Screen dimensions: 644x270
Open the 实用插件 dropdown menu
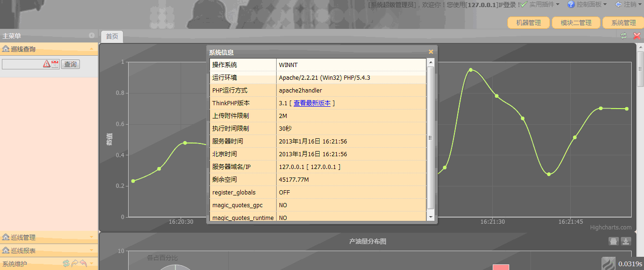tap(540, 4)
